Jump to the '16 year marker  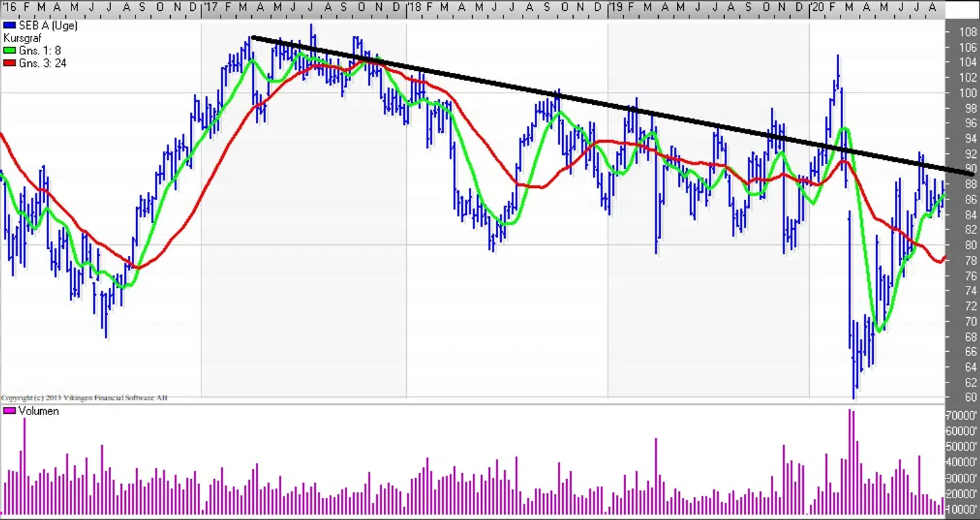(8, 7)
